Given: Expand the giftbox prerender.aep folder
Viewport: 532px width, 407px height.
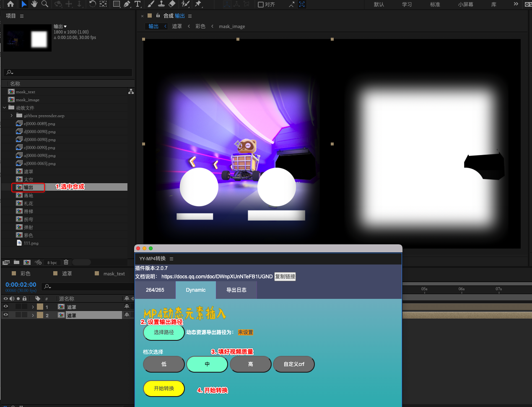Looking at the screenshot, I should coord(12,116).
